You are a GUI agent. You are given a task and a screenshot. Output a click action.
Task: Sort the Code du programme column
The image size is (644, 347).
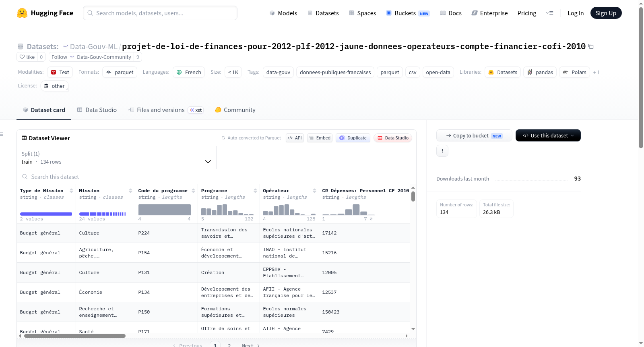tap(193, 191)
